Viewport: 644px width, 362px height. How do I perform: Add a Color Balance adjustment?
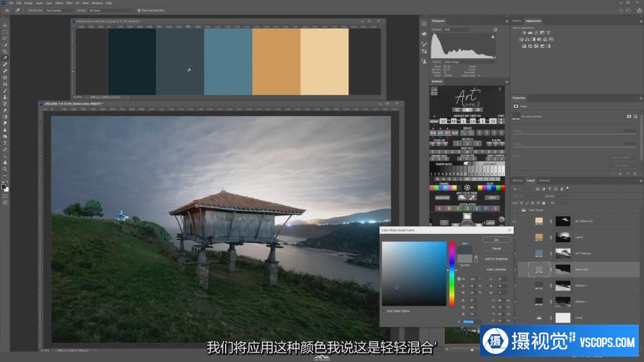[527, 39]
